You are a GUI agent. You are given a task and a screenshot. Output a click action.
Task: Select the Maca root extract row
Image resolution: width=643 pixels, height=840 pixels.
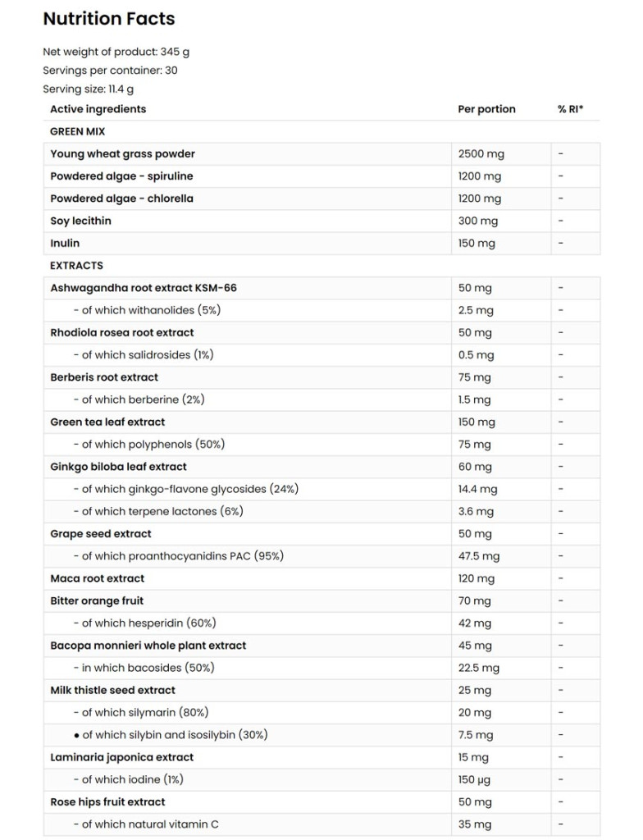tap(97, 579)
